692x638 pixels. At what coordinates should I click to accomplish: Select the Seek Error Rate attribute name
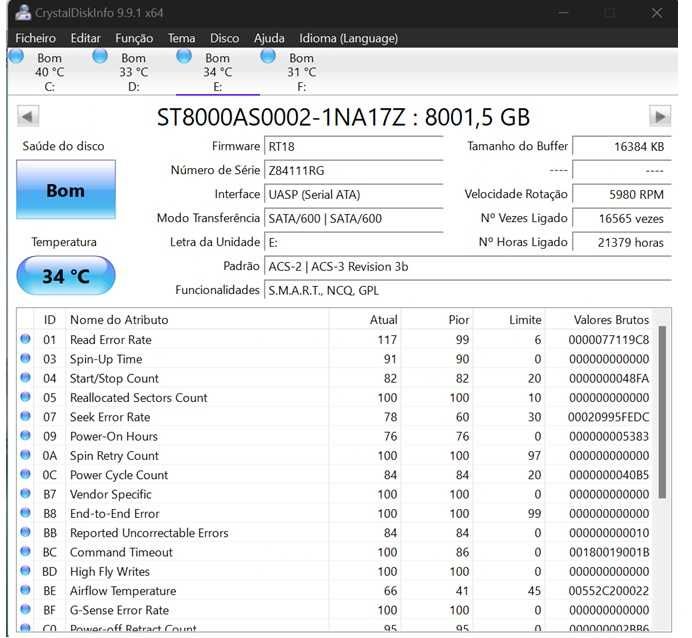(110, 417)
